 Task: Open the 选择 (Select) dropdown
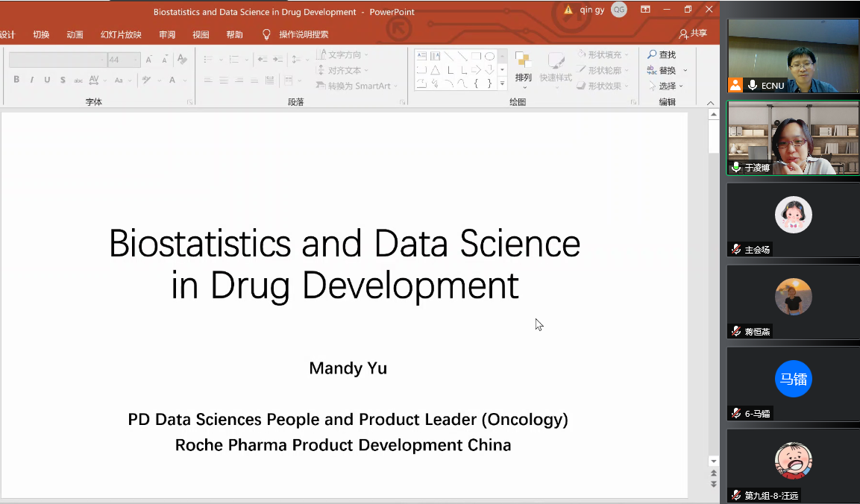[x=667, y=86]
